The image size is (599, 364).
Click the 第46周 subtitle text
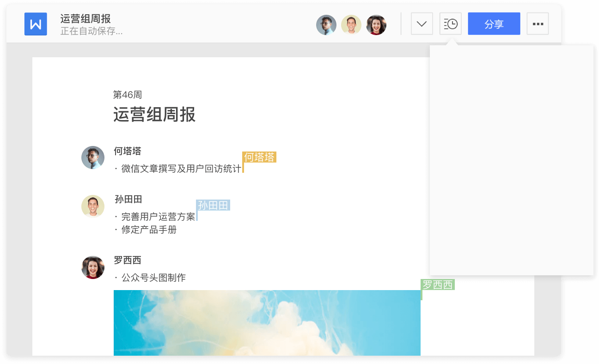[x=127, y=95]
